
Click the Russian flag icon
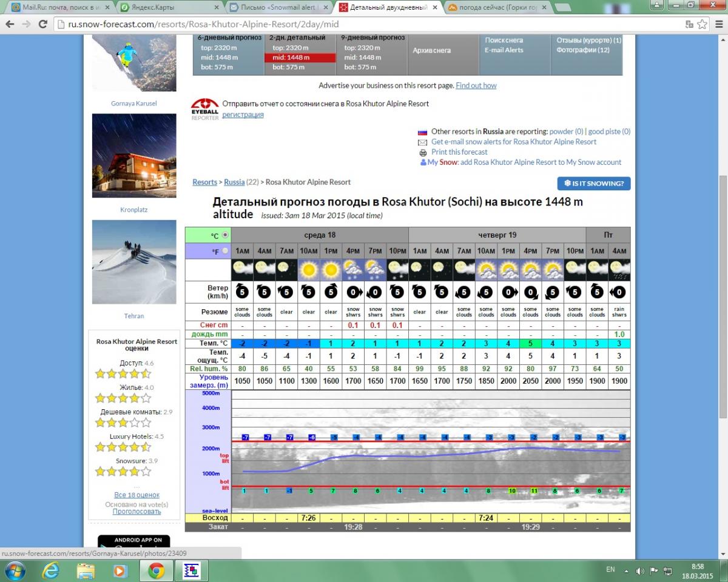pyautogui.click(x=422, y=132)
